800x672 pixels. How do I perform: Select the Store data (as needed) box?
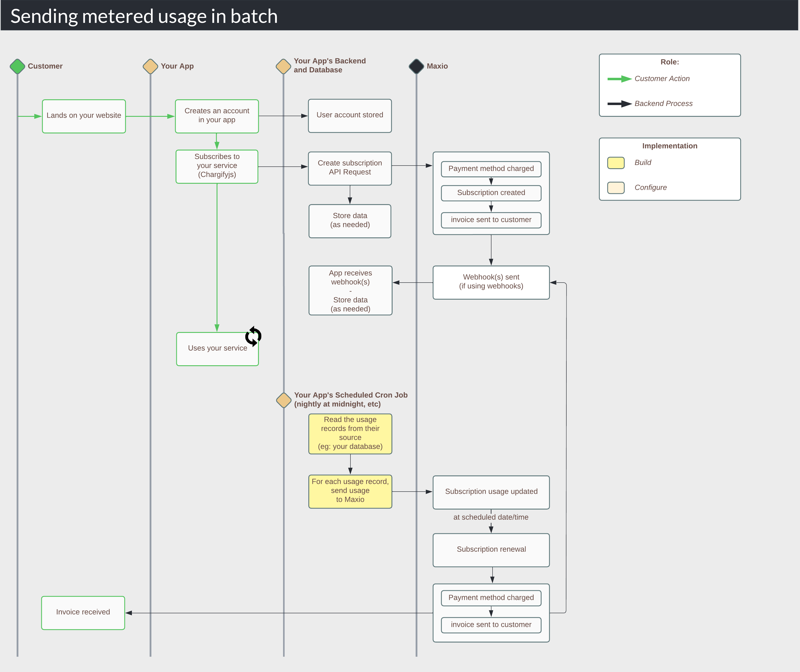[350, 221]
